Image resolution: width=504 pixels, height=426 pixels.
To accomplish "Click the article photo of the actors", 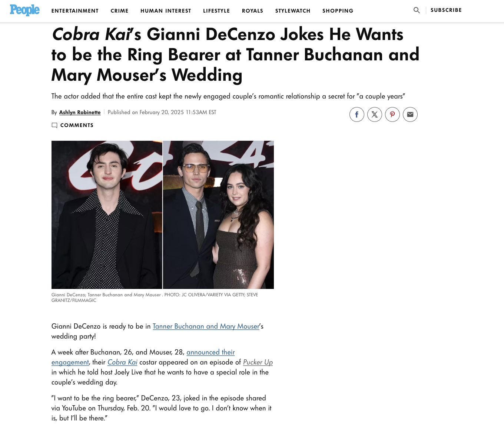I will click(163, 215).
